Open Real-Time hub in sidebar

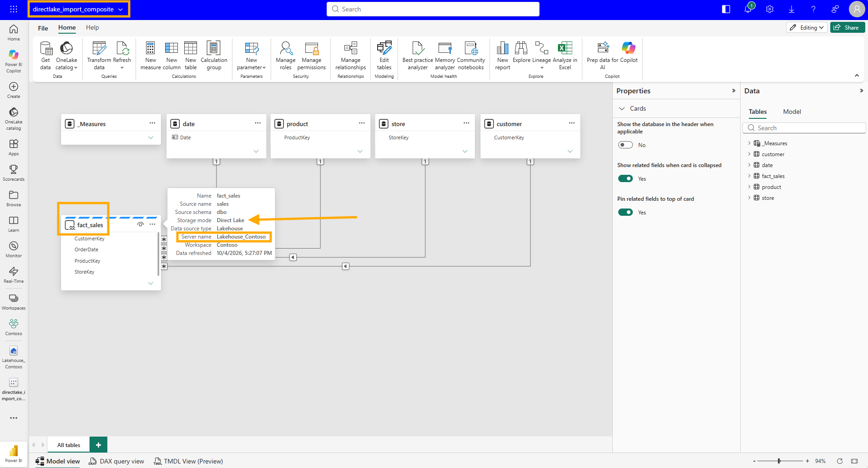point(14,275)
